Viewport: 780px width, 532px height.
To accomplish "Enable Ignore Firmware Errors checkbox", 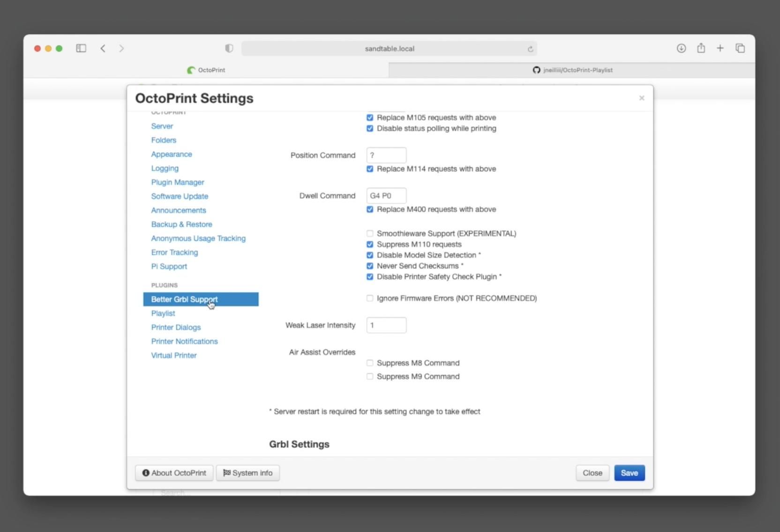I will tap(370, 298).
